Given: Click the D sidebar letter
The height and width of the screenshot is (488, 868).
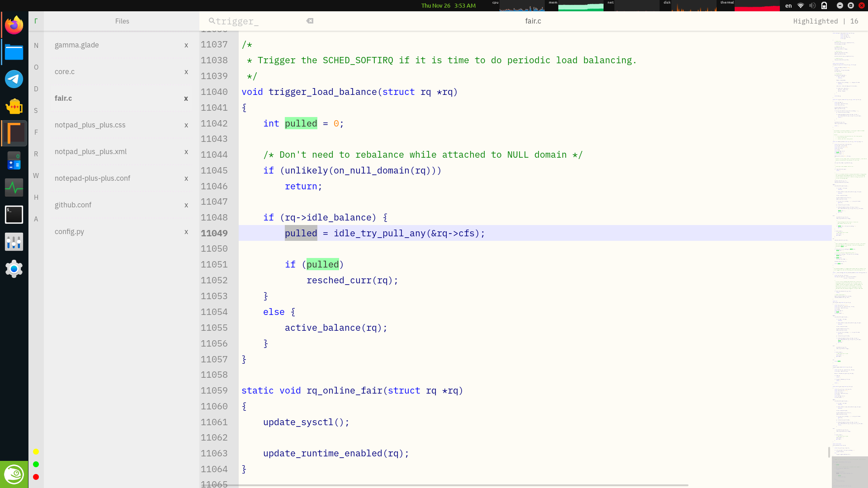Looking at the screenshot, I should click(x=36, y=89).
